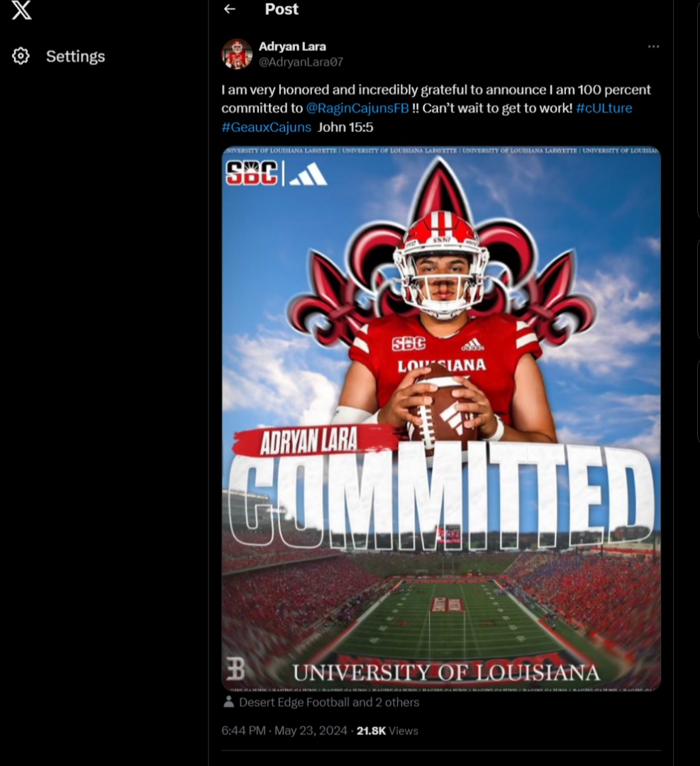Open Desert Edge Football and 2 others
Screen dimensions: 700x766
pyautogui.click(x=329, y=702)
